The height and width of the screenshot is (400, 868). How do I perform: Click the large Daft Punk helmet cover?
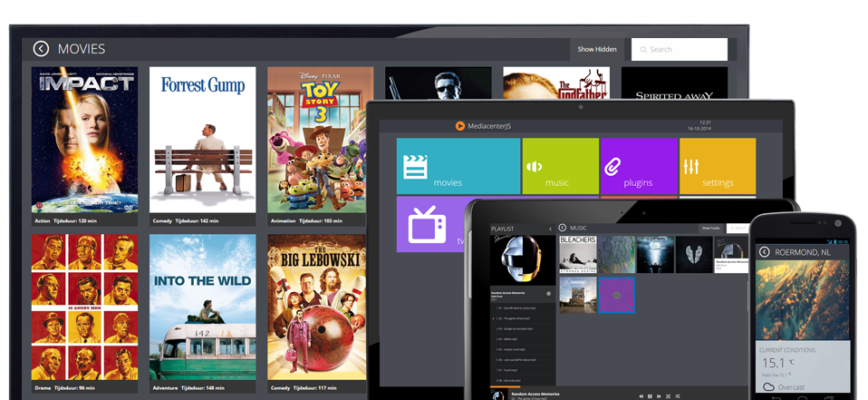[523, 259]
